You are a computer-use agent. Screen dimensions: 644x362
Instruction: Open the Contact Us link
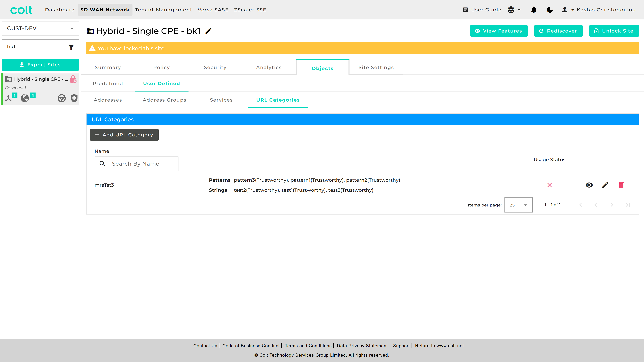pos(205,346)
